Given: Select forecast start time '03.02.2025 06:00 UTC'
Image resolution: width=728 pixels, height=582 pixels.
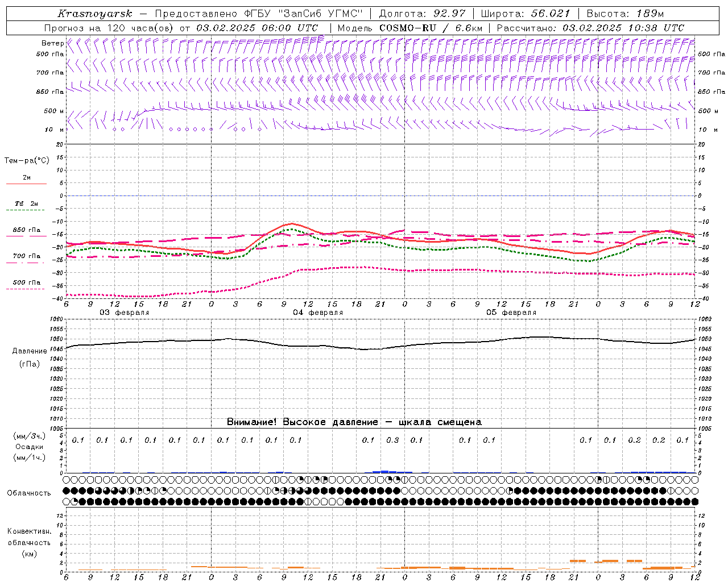Looking at the screenshot, I should pos(257,28).
